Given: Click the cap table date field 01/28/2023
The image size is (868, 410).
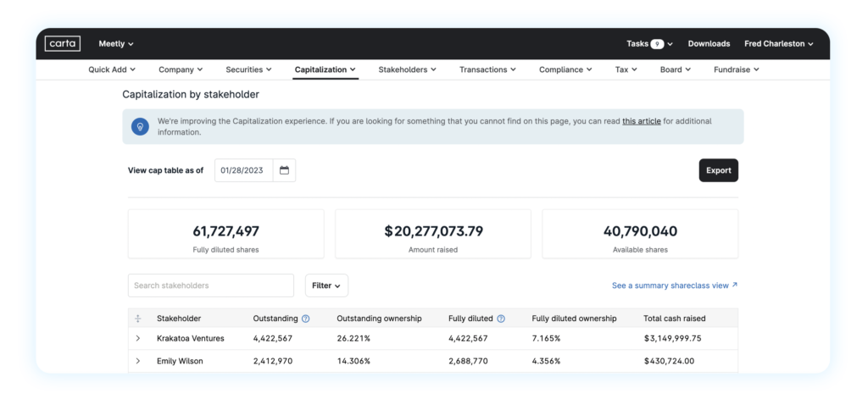Looking at the screenshot, I should pos(243,170).
